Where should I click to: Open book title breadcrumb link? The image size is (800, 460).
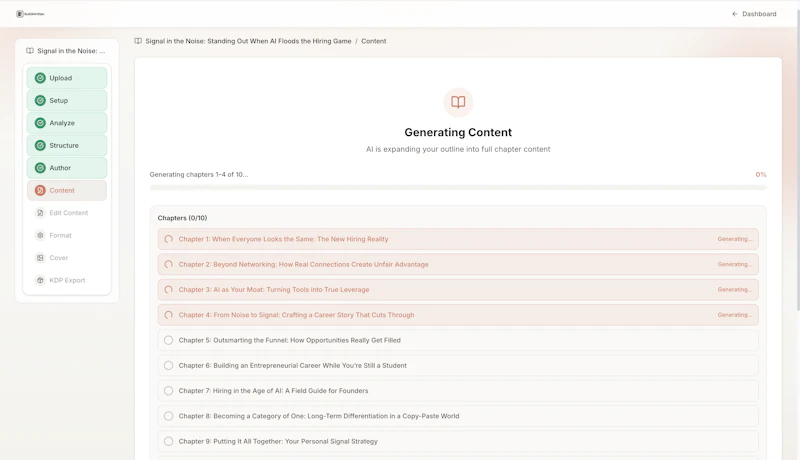pyautogui.click(x=248, y=41)
